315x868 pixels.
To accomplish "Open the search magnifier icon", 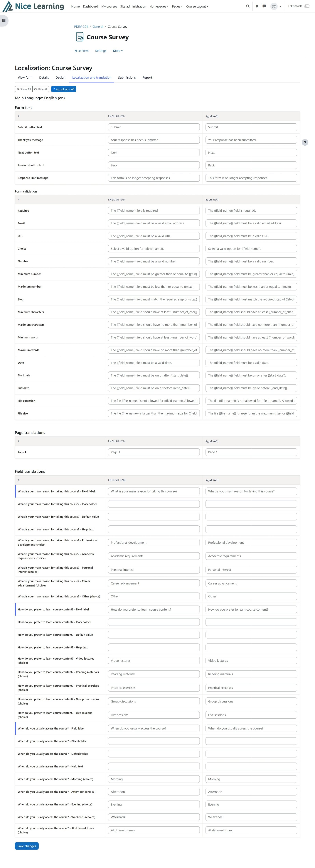I will [x=248, y=6].
